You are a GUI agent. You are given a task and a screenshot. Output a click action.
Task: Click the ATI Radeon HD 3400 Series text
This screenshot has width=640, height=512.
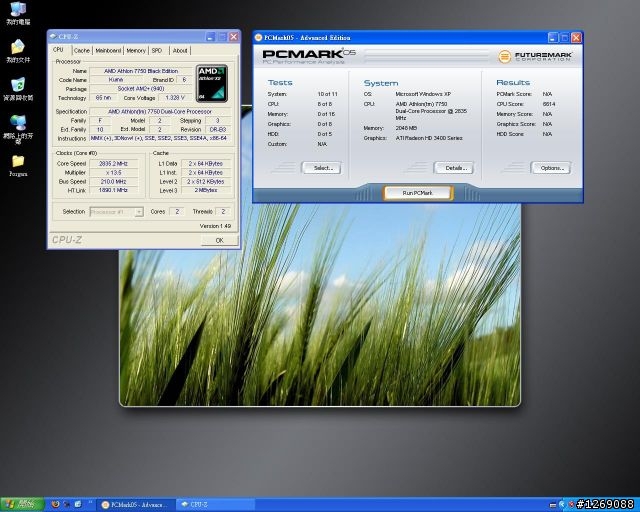click(x=429, y=138)
